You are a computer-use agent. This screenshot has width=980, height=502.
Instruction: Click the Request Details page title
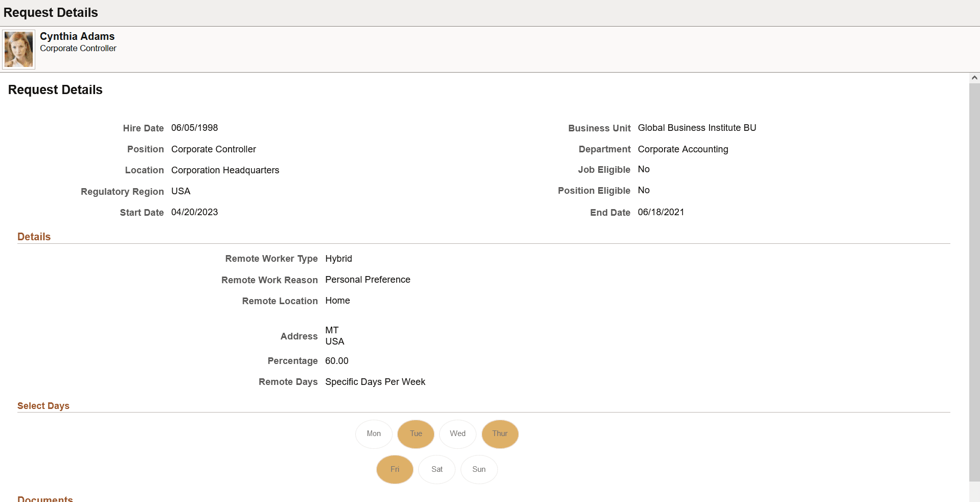50,12
